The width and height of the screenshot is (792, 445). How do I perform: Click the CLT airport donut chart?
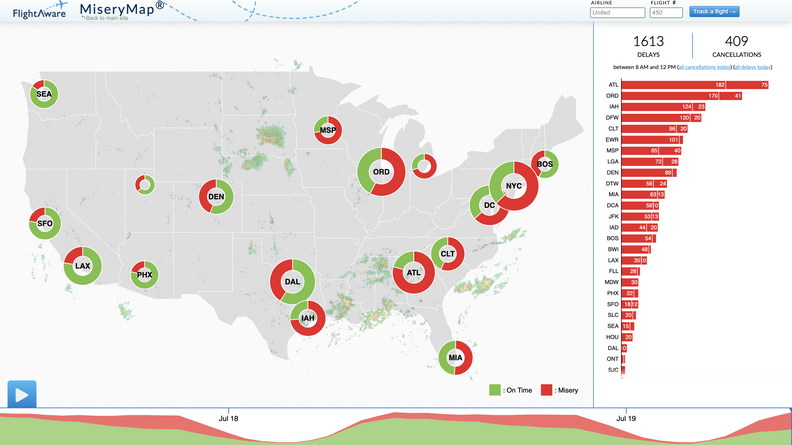(x=448, y=254)
